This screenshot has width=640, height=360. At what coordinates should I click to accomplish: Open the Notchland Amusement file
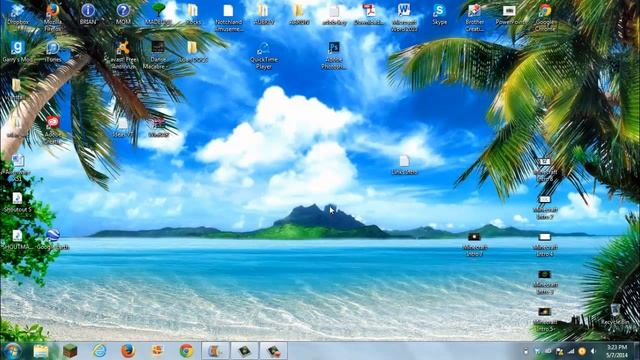(229, 17)
